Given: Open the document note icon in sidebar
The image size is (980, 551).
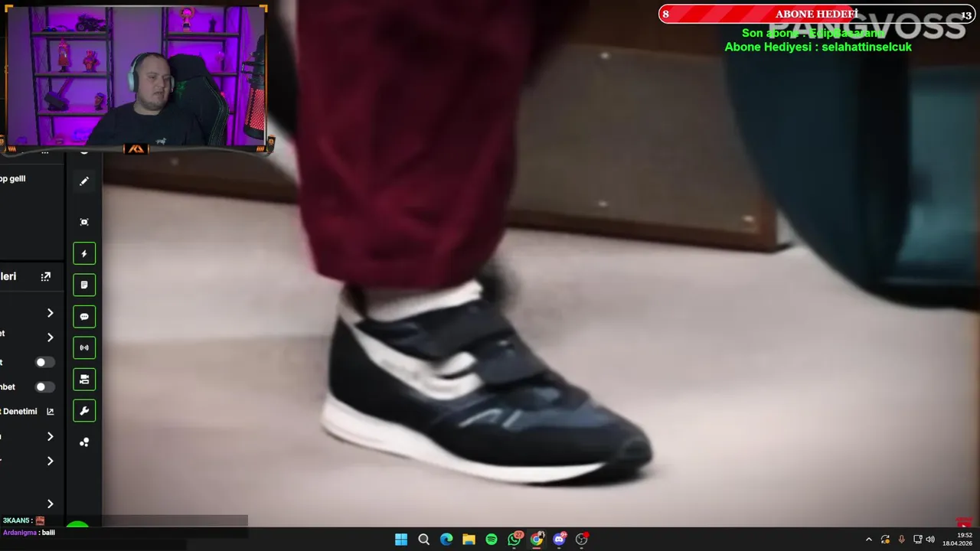Looking at the screenshot, I should [x=84, y=285].
